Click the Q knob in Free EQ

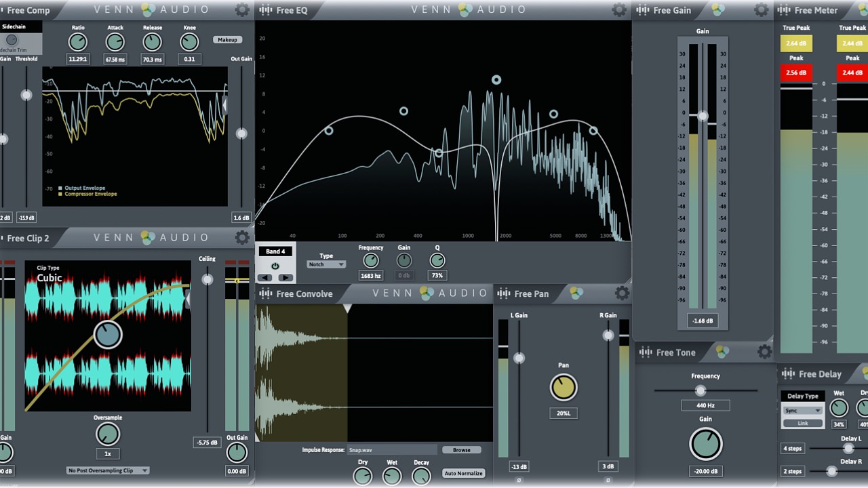[x=437, y=260]
